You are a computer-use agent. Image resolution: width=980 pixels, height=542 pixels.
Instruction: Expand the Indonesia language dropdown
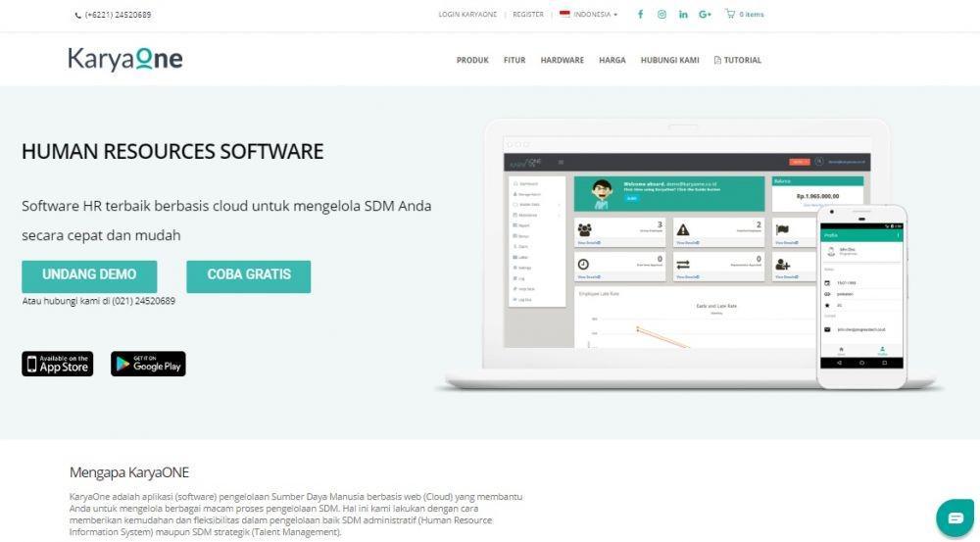click(588, 14)
